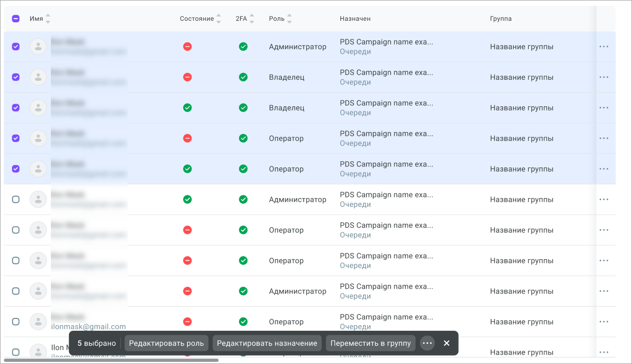Open three-dot menu for sixth row
This screenshot has height=364, width=632.
(x=603, y=200)
